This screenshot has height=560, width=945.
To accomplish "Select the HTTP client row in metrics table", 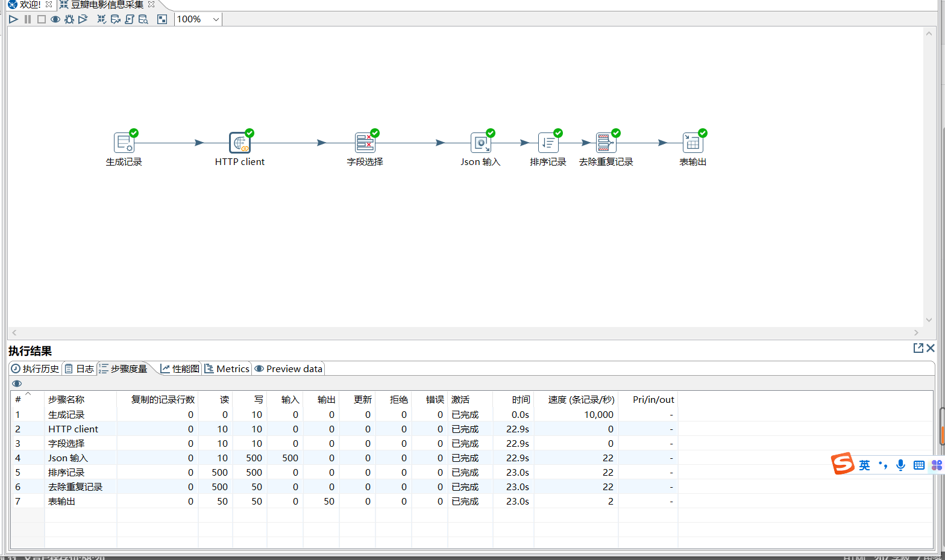I will coord(344,429).
